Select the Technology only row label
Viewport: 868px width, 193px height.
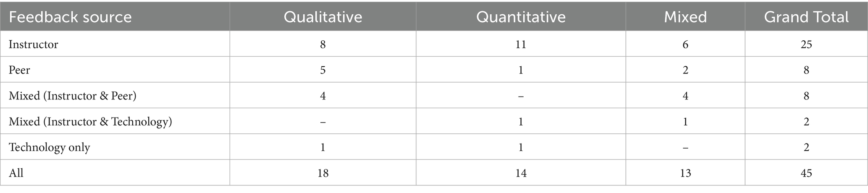(50, 147)
